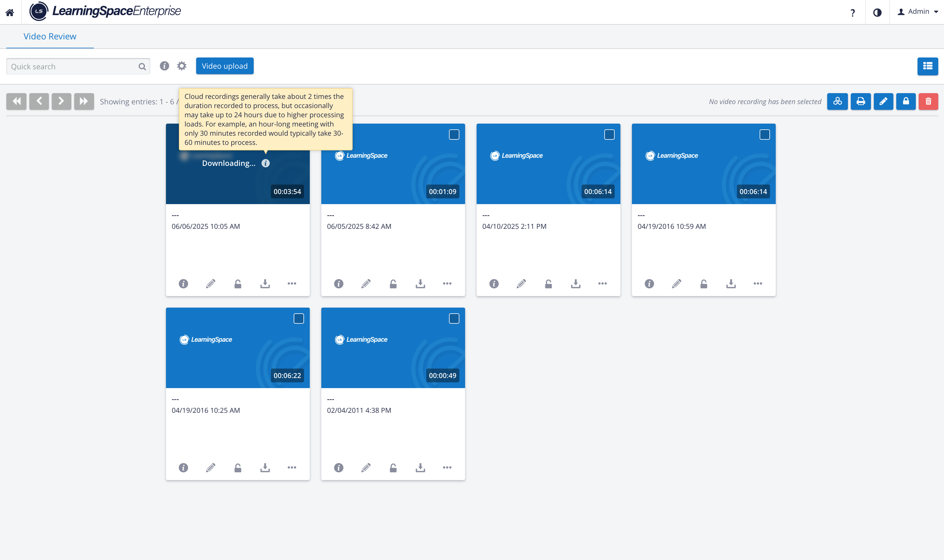This screenshot has width=944, height=560.
Task: Click the blue lock button in the action bar
Action: (906, 101)
